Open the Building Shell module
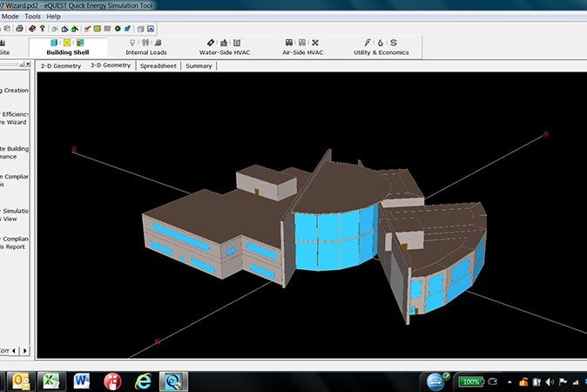The height and width of the screenshot is (392, 587). click(67, 47)
